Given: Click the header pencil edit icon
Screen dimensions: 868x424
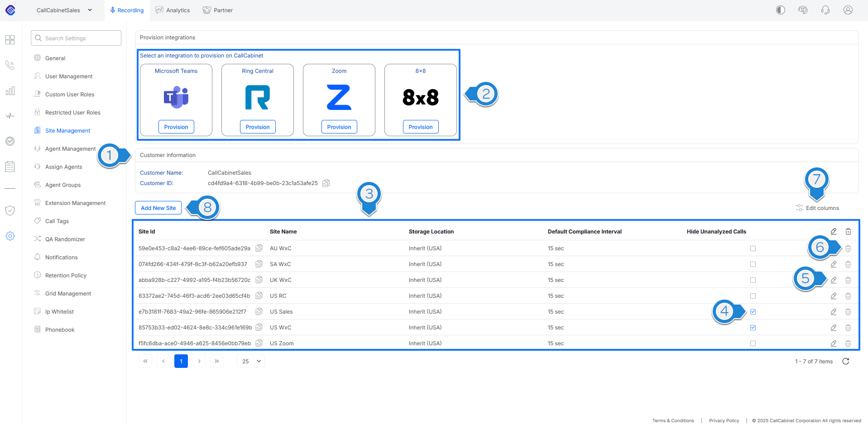Looking at the screenshot, I should tap(834, 231).
